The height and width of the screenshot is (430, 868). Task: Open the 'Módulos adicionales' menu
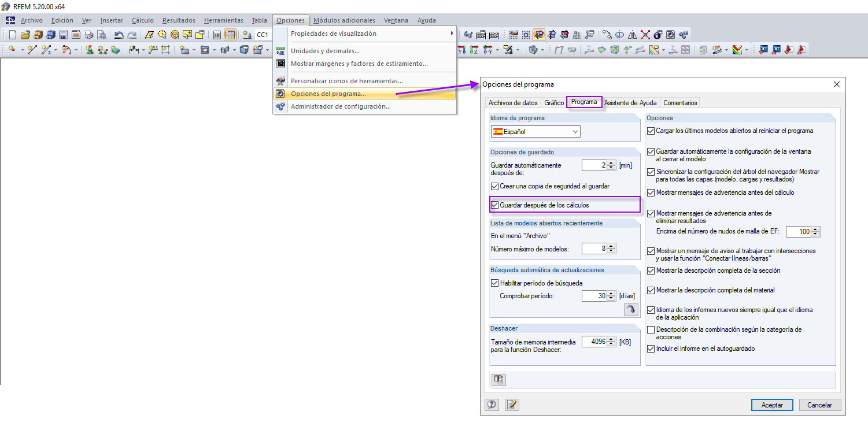(344, 20)
